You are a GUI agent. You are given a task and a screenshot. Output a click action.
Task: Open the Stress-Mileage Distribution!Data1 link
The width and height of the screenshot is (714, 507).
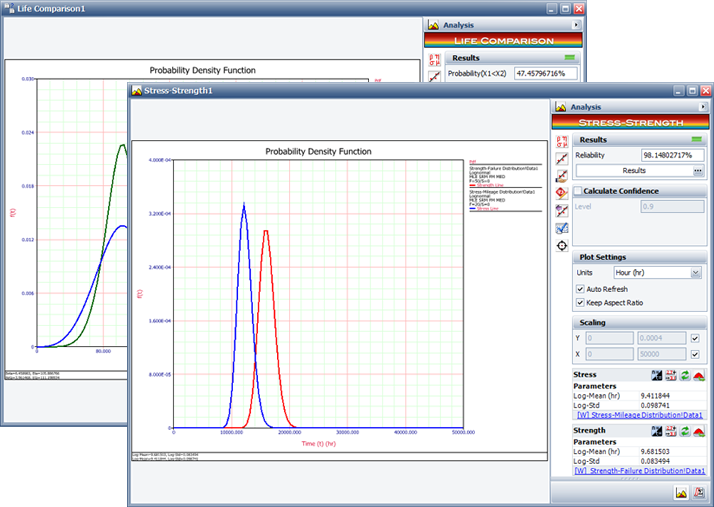tap(639, 413)
